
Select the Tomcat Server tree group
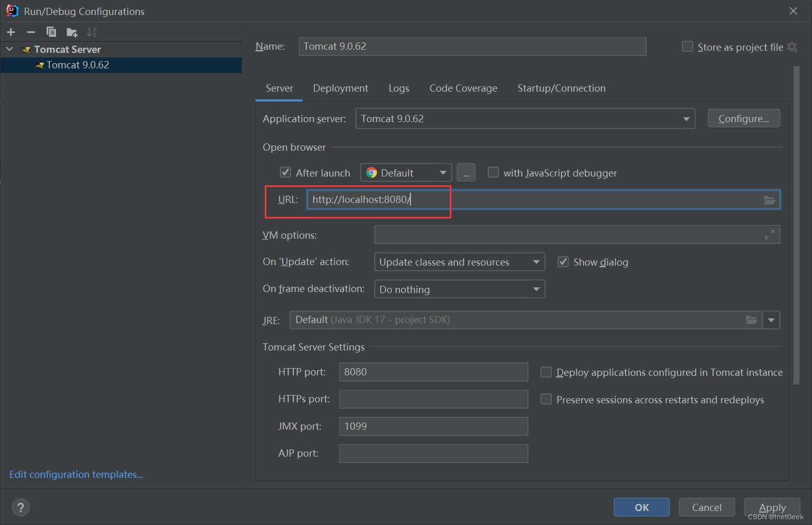pyautogui.click(x=67, y=49)
